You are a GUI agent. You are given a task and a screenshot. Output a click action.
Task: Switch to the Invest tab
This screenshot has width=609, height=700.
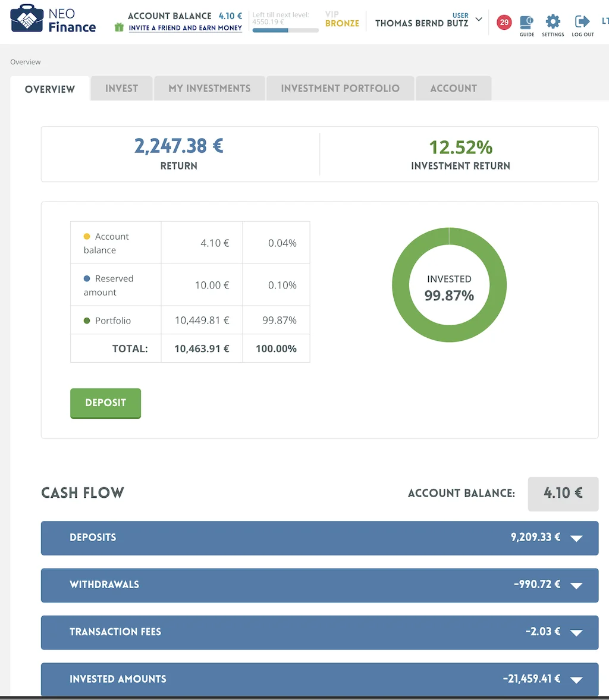121,89
